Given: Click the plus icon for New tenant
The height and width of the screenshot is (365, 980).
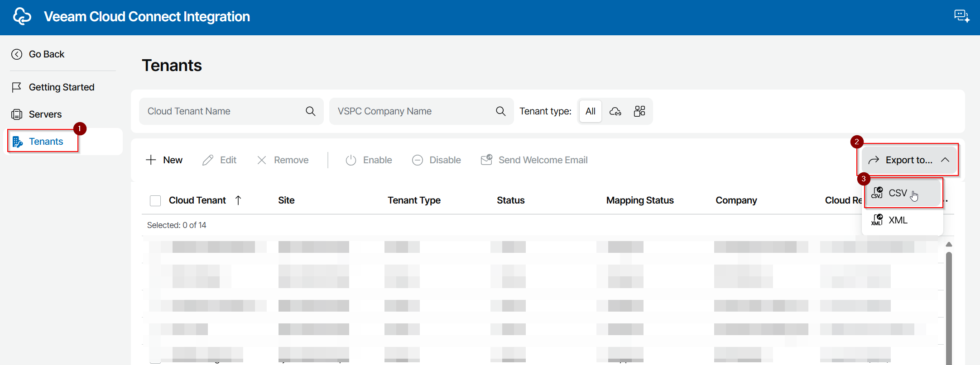Looking at the screenshot, I should pyautogui.click(x=151, y=160).
